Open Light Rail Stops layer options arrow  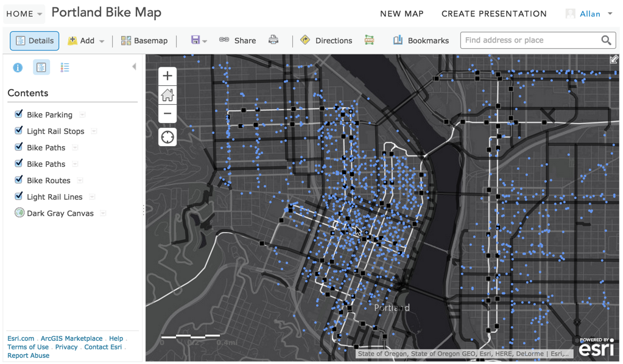click(x=94, y=131)
